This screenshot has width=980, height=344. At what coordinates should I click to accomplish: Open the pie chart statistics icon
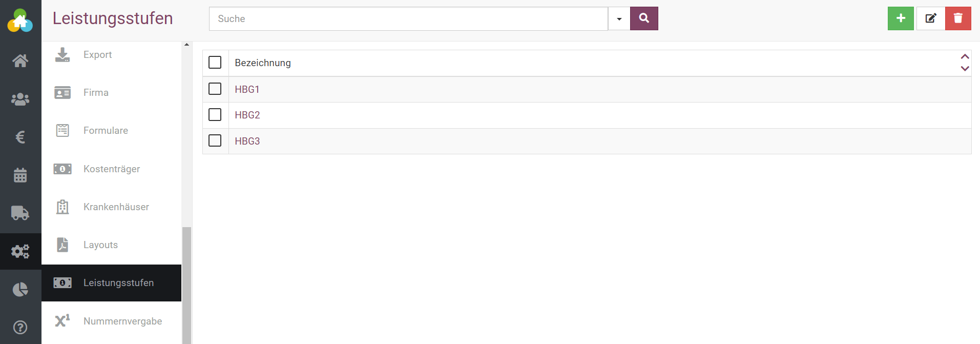pyautogui.click(x=20, y=290)
